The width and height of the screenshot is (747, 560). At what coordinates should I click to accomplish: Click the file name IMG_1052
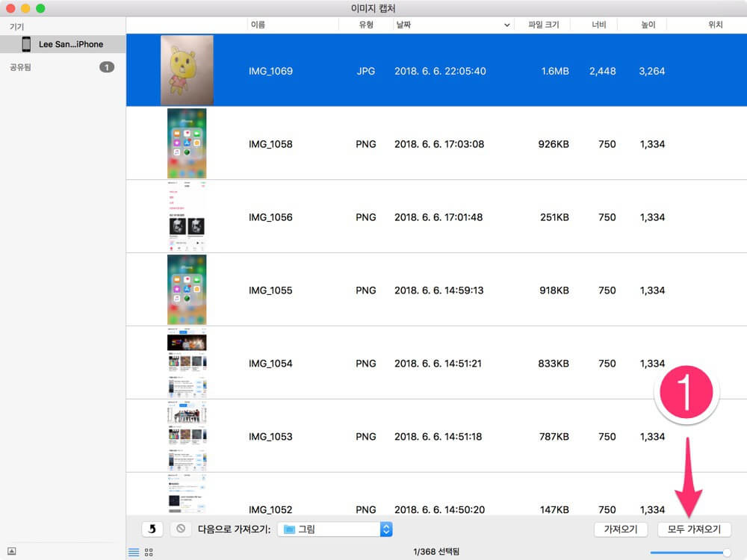(270, 509)
